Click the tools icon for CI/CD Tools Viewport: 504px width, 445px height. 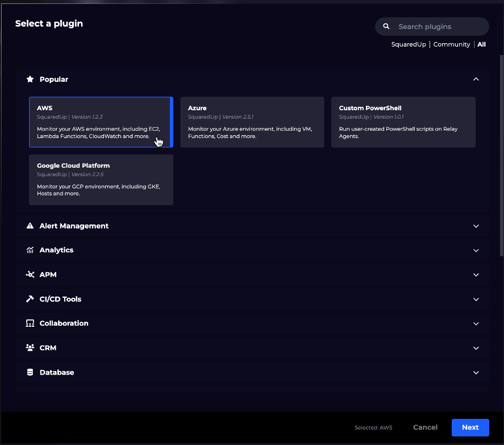coord(30,299)
